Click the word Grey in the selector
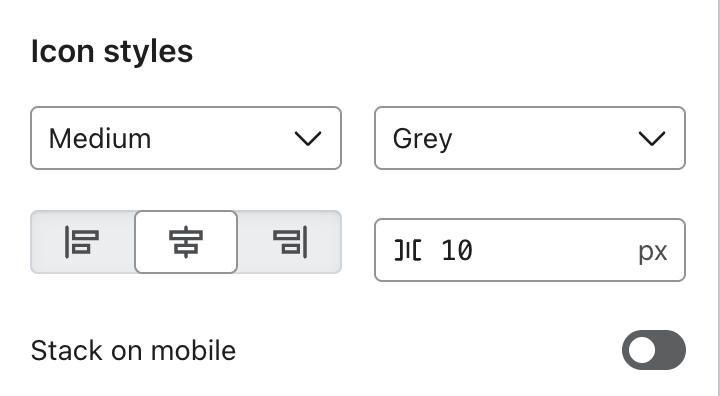This screenshot has width=720, height=396. tap(422, 139)
